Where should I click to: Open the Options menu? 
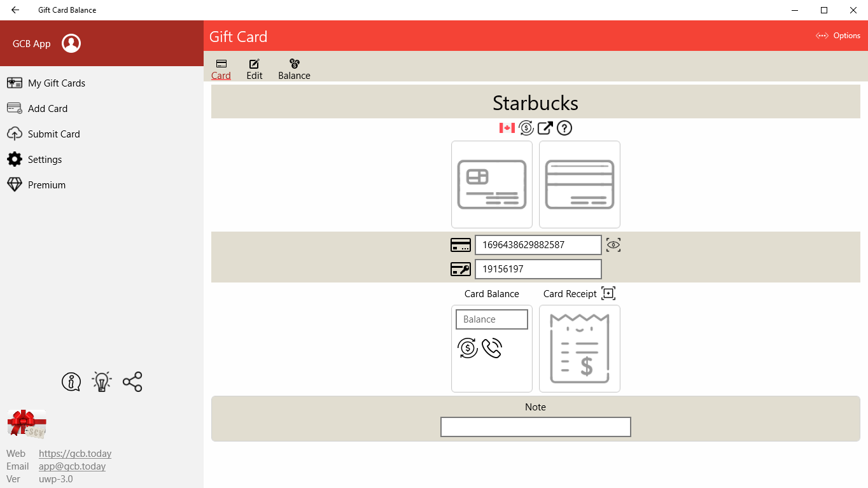pos(838,36)
